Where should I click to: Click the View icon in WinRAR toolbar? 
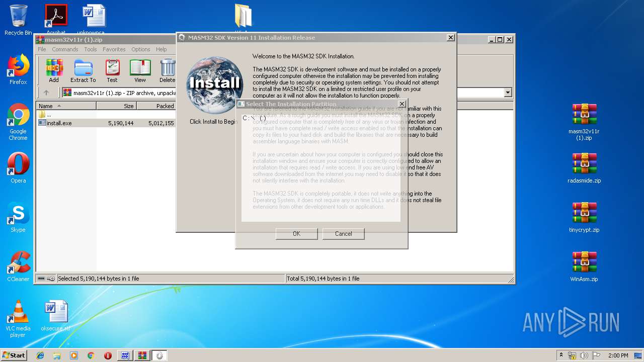coord(140,70)
